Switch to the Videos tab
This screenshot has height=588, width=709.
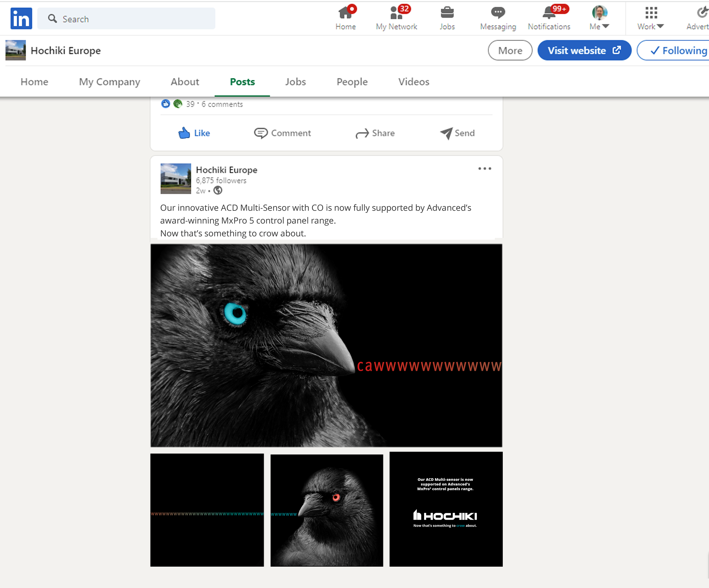(x=414, y=82)
